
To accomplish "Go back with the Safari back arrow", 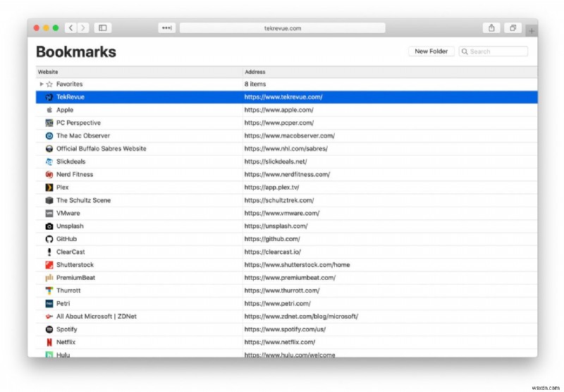I will pos(71,27).
